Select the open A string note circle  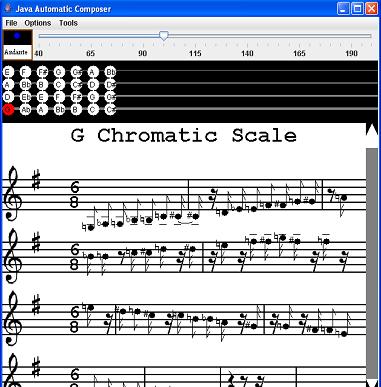[8, 85]
